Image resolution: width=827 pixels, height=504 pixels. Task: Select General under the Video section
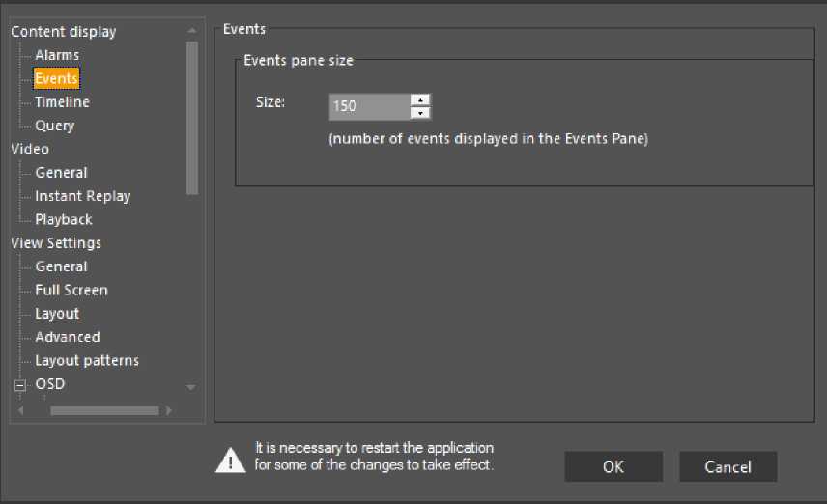coord(61,173)
